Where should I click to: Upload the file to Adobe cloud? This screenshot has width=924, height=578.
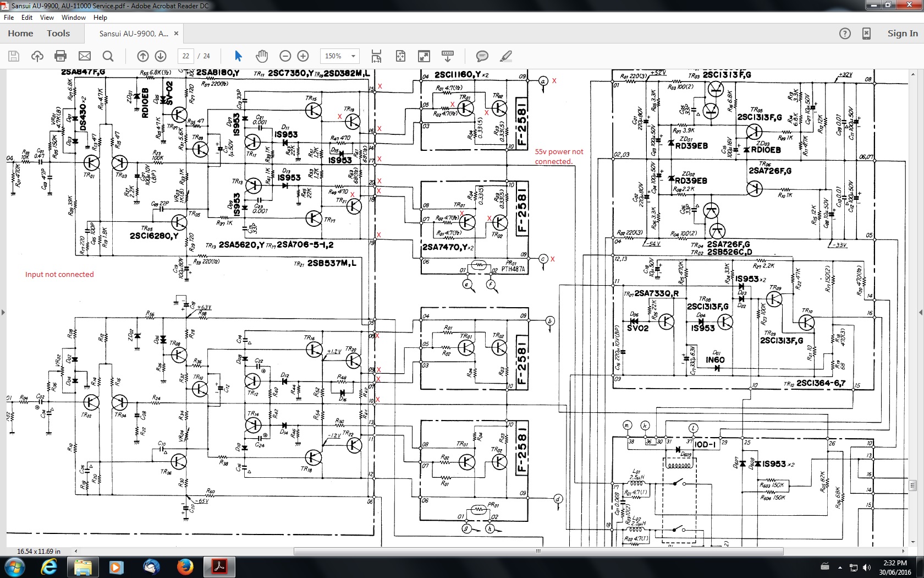point(37,56)
